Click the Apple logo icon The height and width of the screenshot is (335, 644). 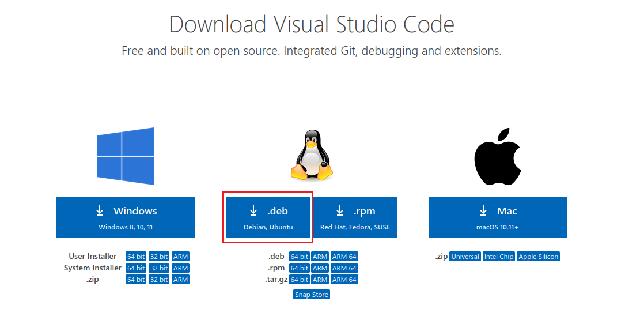pyautogui.click(x=497, y=156)
